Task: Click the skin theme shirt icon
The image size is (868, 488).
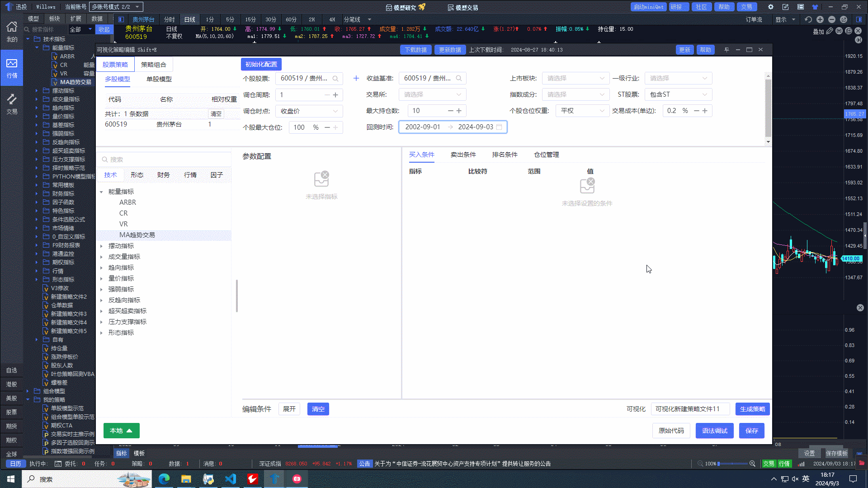Action: coord(815,7)
